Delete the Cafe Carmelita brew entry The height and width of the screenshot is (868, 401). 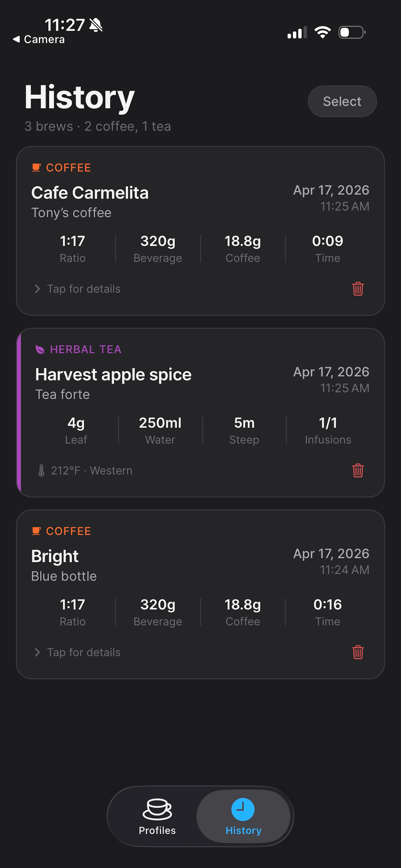tap(358, 289)
